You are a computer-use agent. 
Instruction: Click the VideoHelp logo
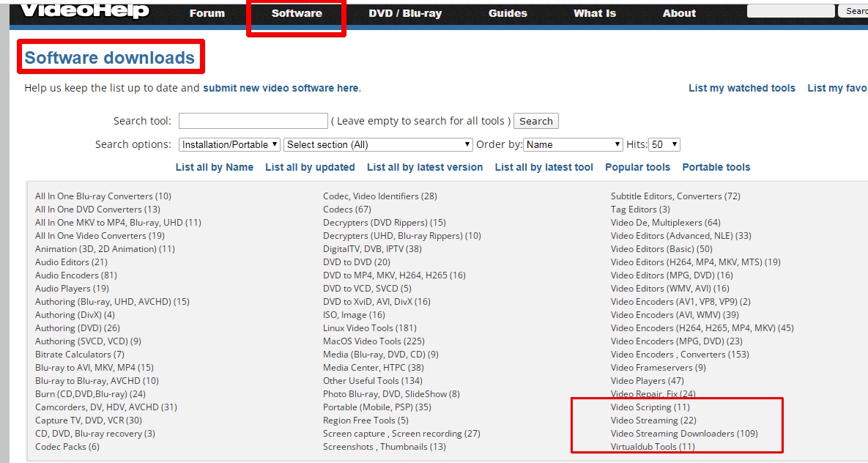85,11
